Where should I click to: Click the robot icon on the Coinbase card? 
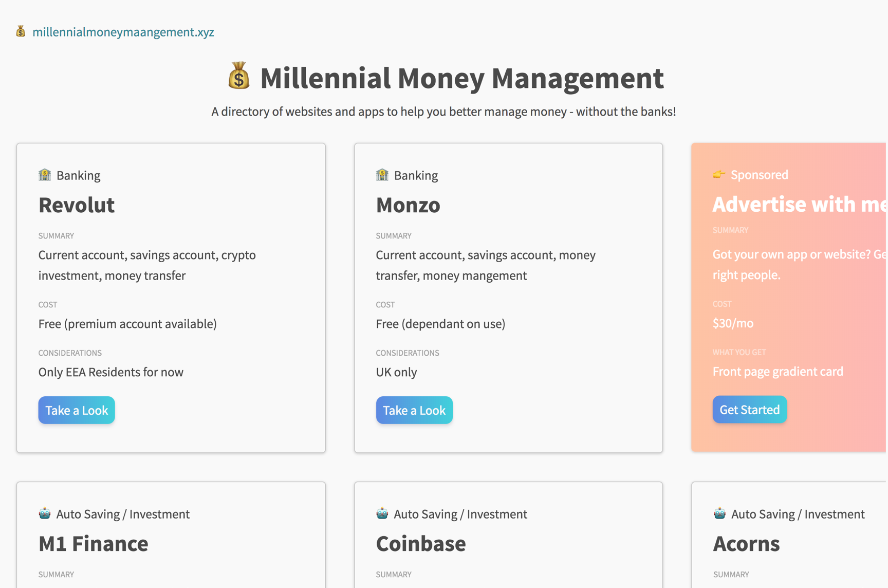pos(382,513)
